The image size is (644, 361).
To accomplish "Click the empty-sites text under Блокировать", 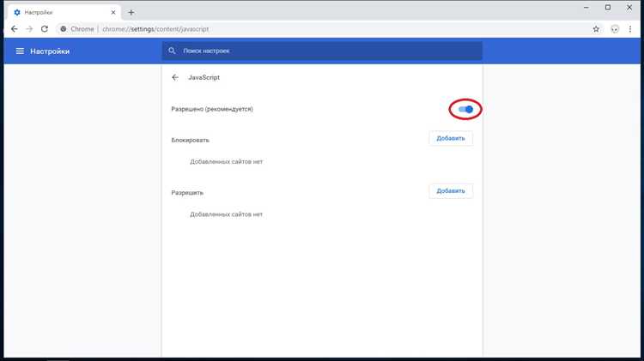I will tap(226, 161).
